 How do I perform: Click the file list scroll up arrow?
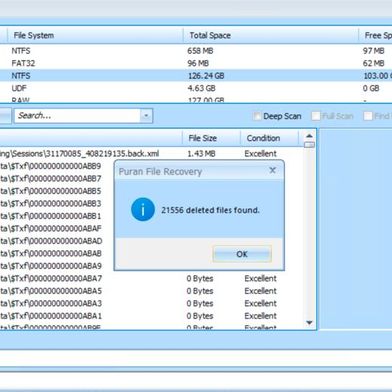pyautogui.click(x=309, y=136)
